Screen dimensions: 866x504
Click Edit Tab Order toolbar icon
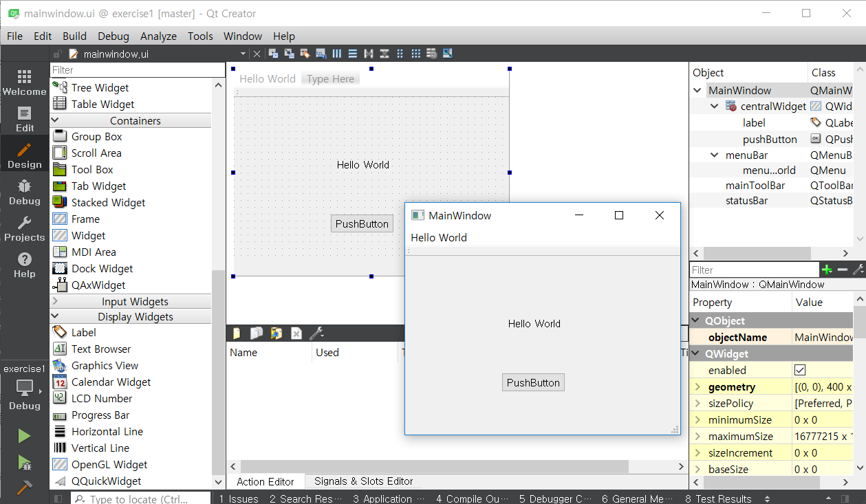(x=321, y=54)
